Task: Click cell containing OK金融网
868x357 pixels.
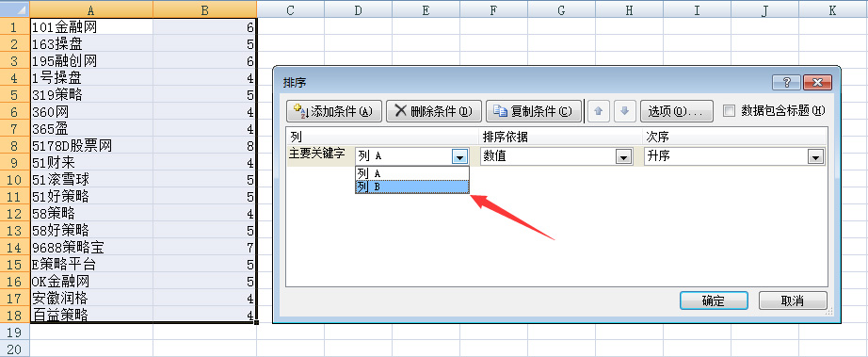Action: pyautogui.click(x=91, y=281)
